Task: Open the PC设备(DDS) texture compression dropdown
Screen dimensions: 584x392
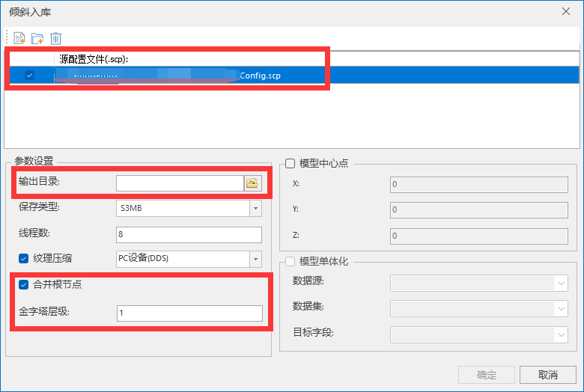Action: (255, 259)
